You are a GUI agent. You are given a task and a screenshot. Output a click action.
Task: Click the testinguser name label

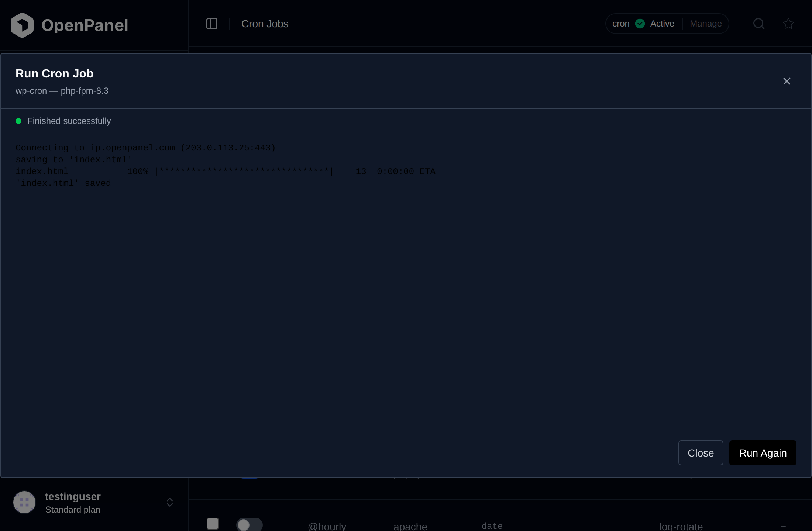pyautogui.click(x=73, y=496)
